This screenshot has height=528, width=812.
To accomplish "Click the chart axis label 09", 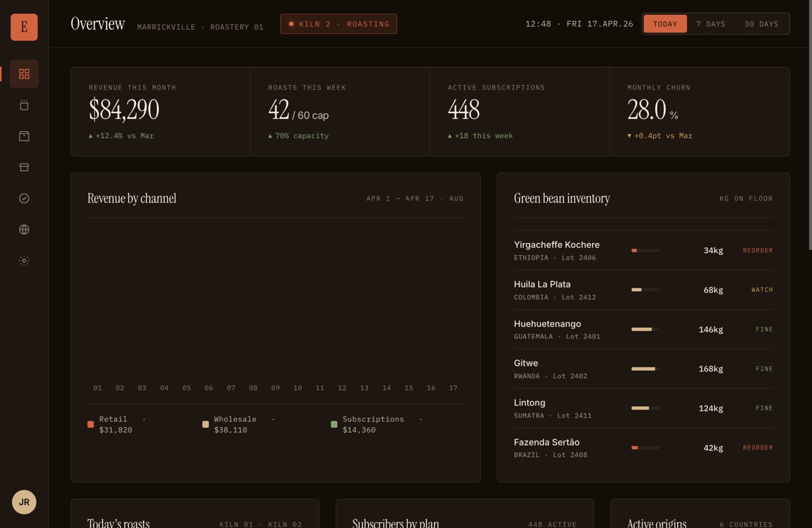I will pos(275,388).
